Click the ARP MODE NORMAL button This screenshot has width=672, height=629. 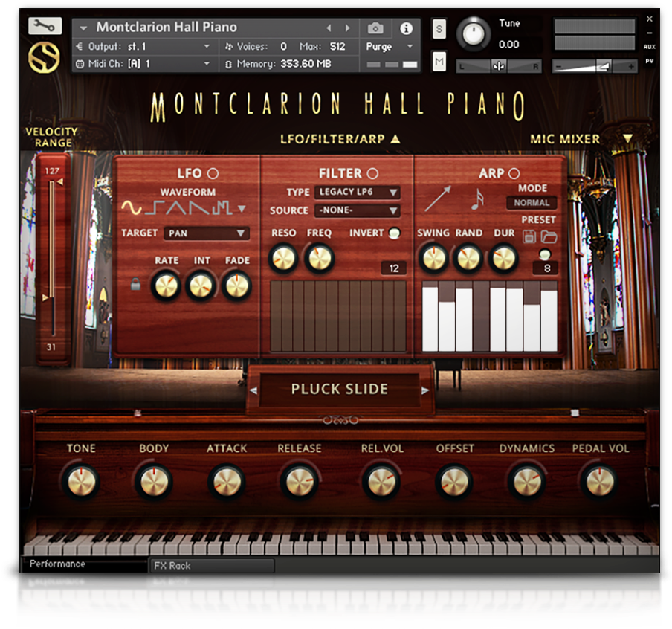tap(532, 203)
